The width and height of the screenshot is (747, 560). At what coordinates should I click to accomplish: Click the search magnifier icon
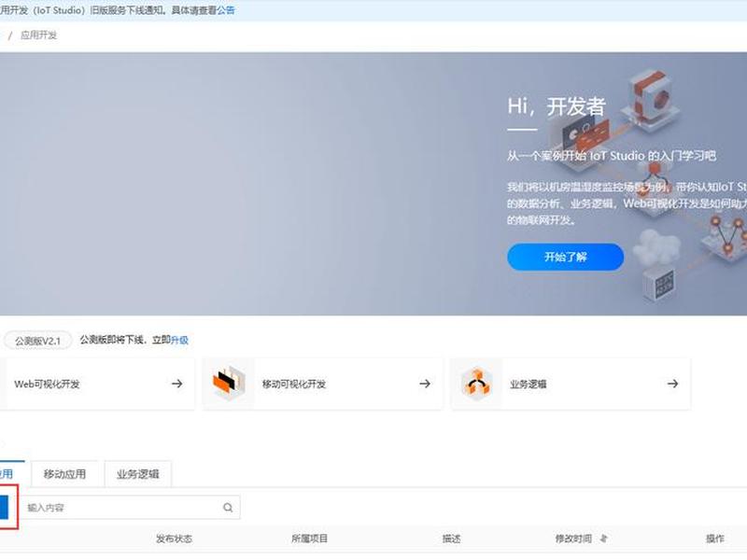click(x=228, y=508)
